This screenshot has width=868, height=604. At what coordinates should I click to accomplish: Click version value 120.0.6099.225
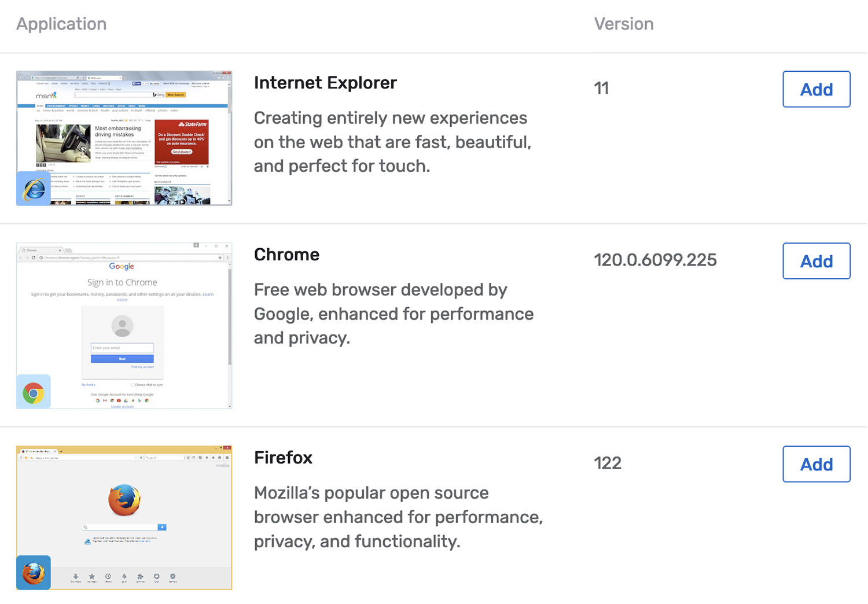655,260
